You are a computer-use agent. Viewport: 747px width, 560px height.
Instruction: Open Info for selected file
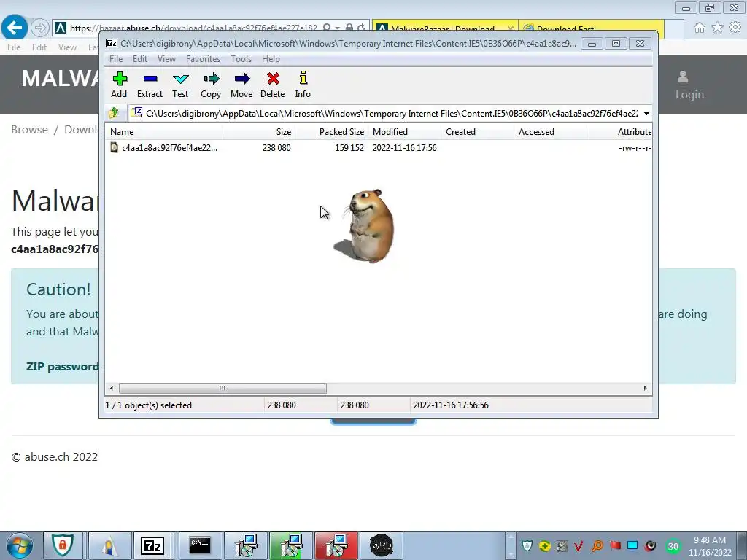click(x=303, y=85)
